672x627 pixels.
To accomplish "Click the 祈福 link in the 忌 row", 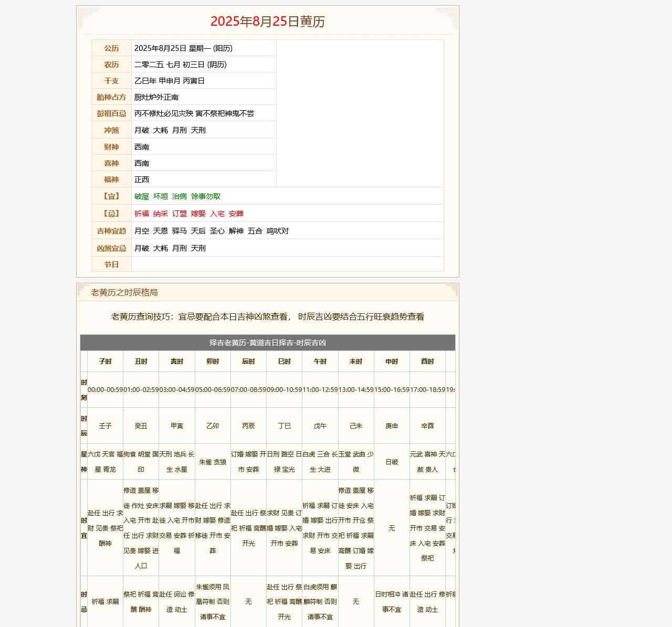I will click(141, 214).
